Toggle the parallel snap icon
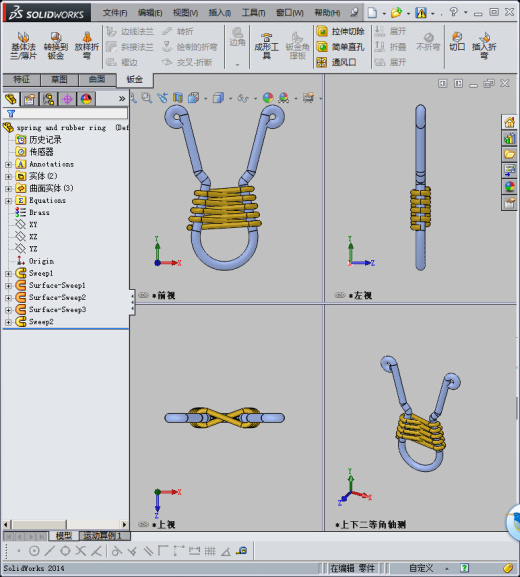Screen dimensions: 520x577 148,551
